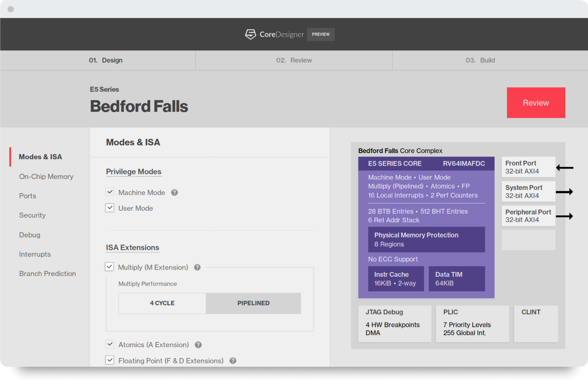Image resolution: width=588 pixels, height=383 pixels.
Task: Open help icon next to Machine Mode
Action: tap(175, 192)
